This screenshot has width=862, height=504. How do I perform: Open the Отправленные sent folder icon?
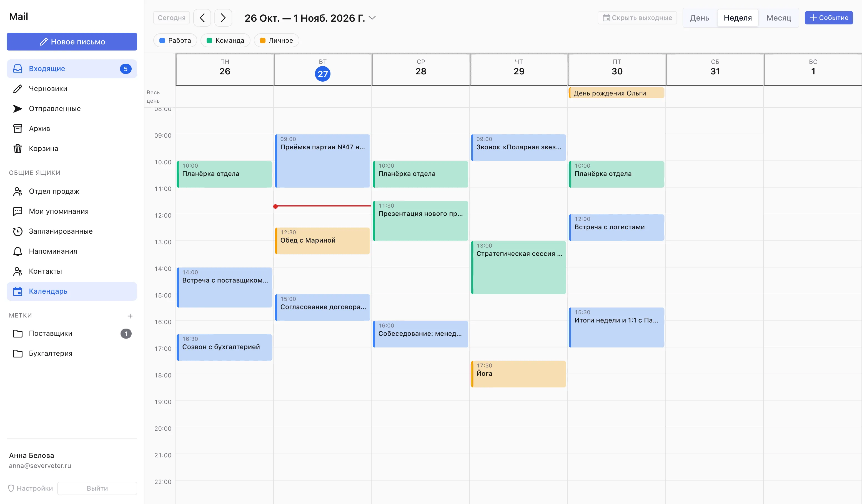point(18,109)
